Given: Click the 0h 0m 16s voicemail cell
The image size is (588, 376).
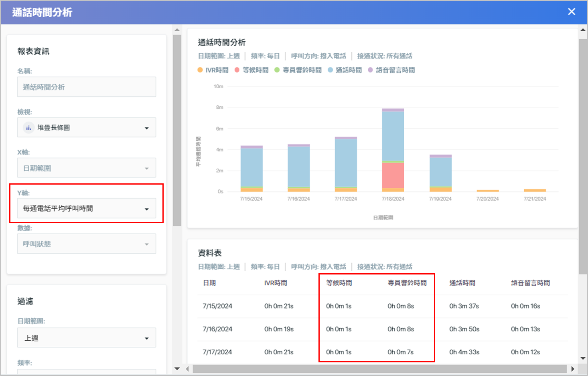Looking at the screenshot, I should pyautogui.click(x=525, y=306).
